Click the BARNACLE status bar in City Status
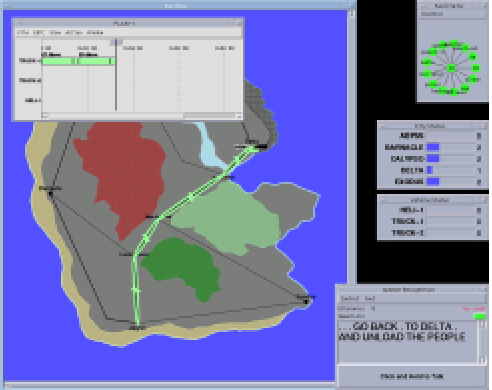The image size is (492, 390). 451,147
